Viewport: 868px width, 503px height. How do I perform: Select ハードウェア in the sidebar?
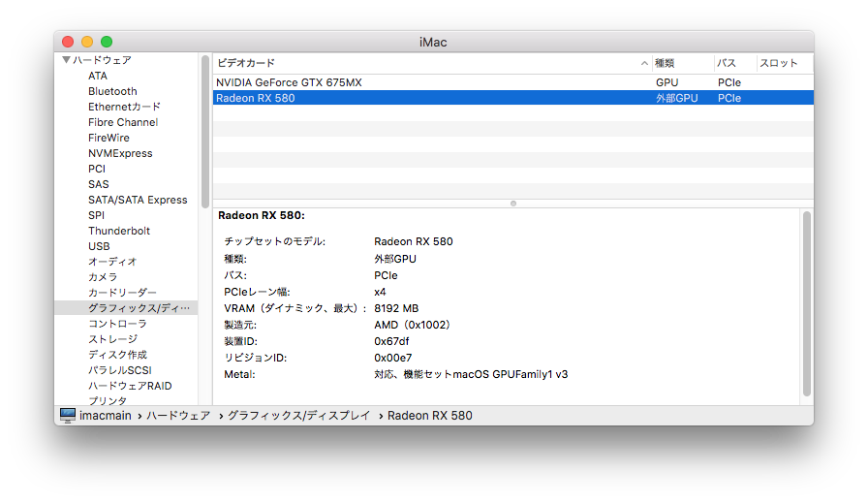[x=102, y=60]
